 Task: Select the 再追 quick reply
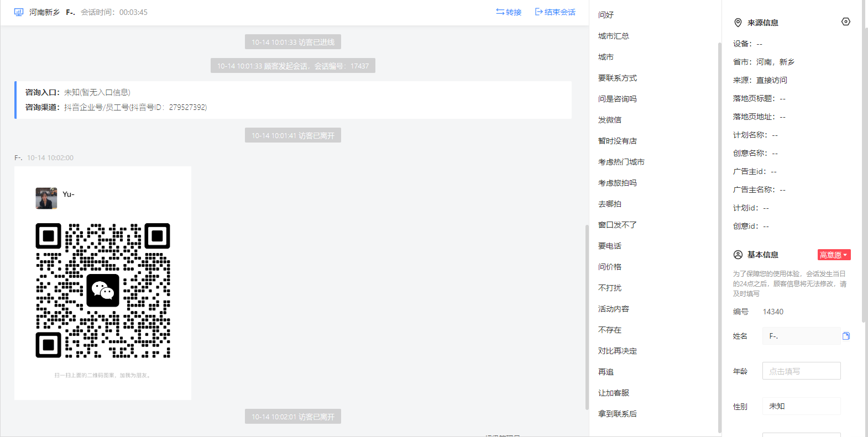pyautogui.click(x=606, y=372)
